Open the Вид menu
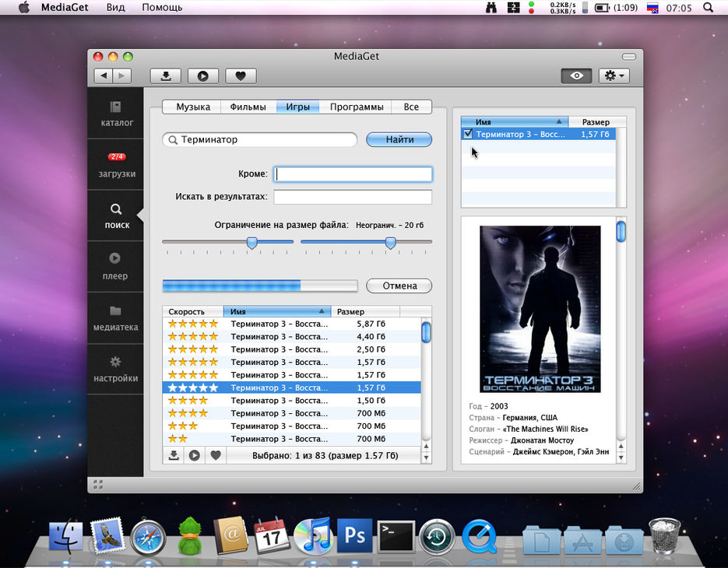 coord(115,8)
